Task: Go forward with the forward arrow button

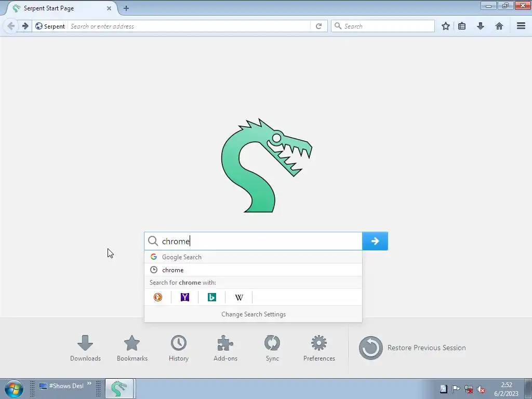Action: (25, 26)
